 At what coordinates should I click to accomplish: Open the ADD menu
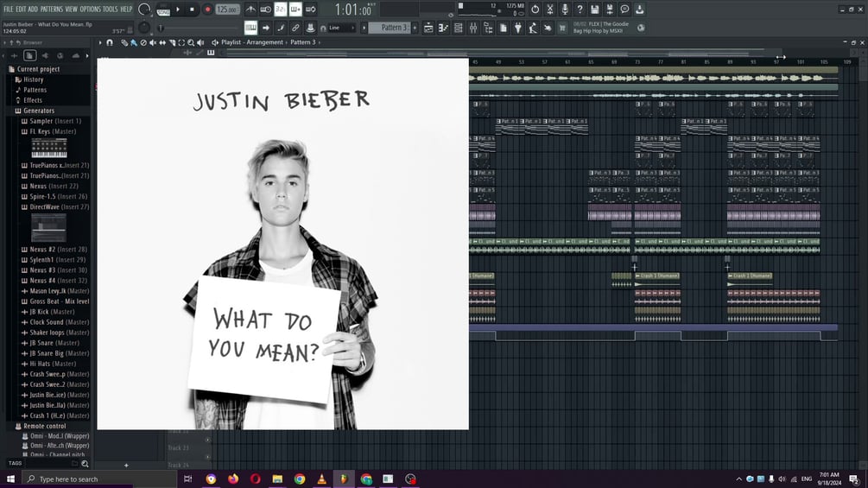[33, 10]
